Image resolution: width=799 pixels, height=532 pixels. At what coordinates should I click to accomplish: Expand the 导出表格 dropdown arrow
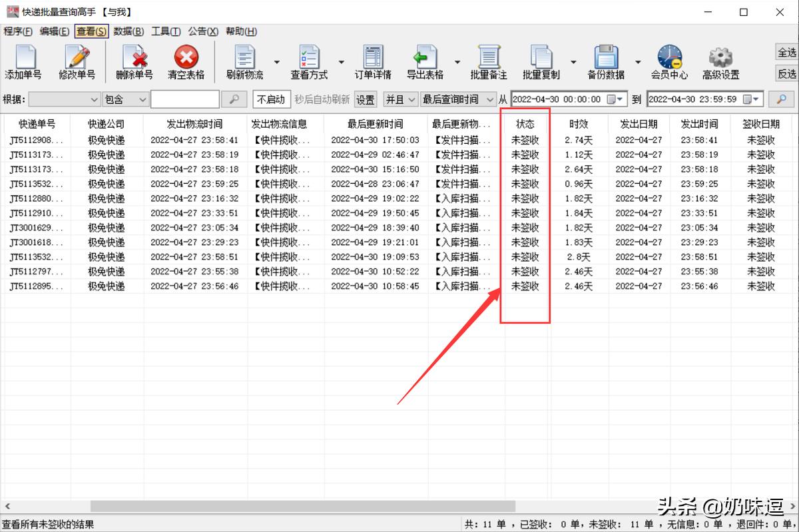pyautogui.click(x=457, y=63)
